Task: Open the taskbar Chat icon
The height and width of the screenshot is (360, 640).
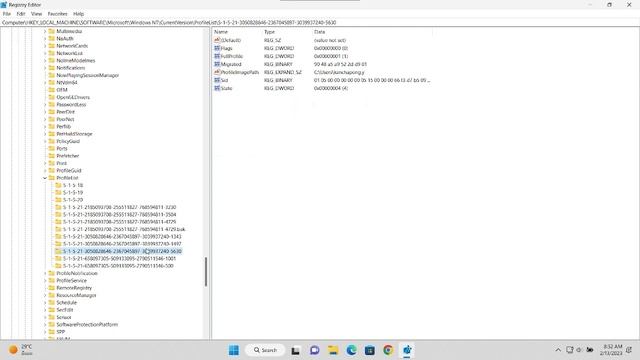Action: tap(314, 350)
